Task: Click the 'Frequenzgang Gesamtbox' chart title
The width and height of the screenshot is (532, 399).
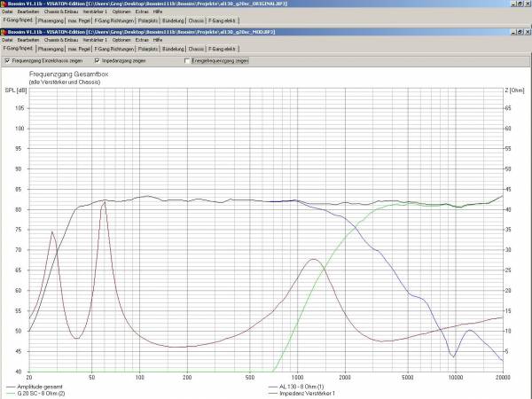Action: pyautogui.click(x=69, y=74)
